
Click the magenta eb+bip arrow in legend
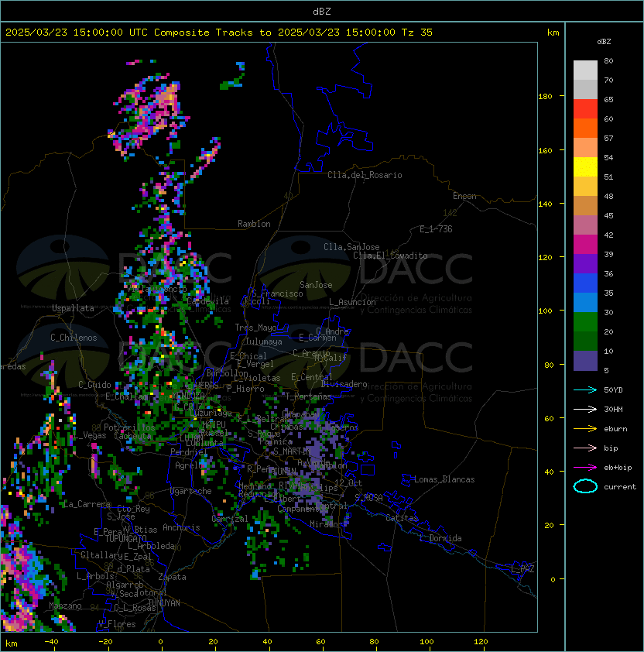pyautogui.click(x=585, y=468)
